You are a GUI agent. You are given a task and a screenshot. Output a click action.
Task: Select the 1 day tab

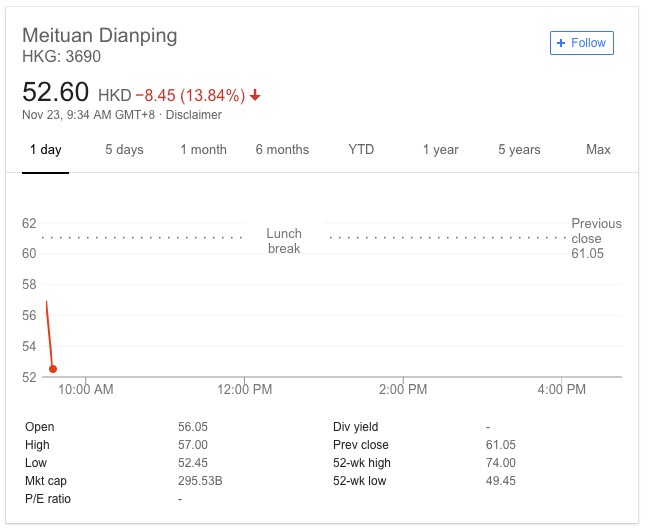(x=45, y=150)
